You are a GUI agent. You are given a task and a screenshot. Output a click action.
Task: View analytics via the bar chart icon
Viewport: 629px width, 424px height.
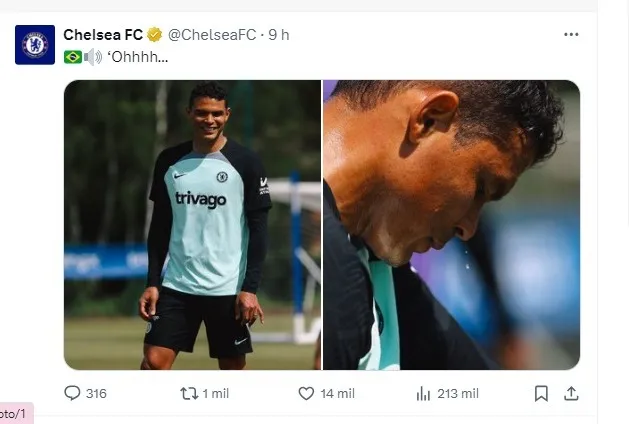pos(422,393)
